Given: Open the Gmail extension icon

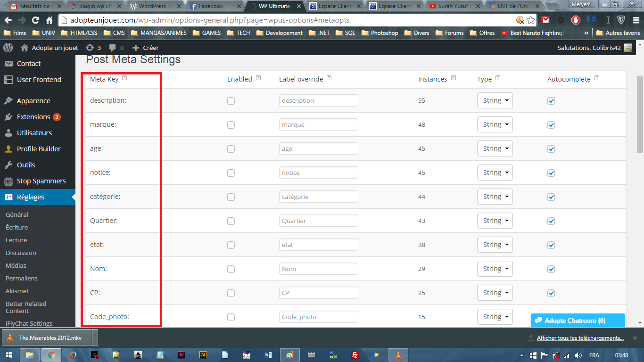Looking at the screenshot, I should coord(545,20).
